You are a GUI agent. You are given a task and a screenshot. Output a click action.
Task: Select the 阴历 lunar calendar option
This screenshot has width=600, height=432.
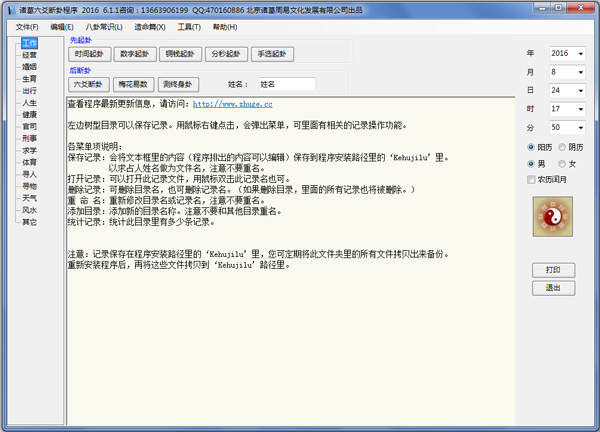coord(562,147)
